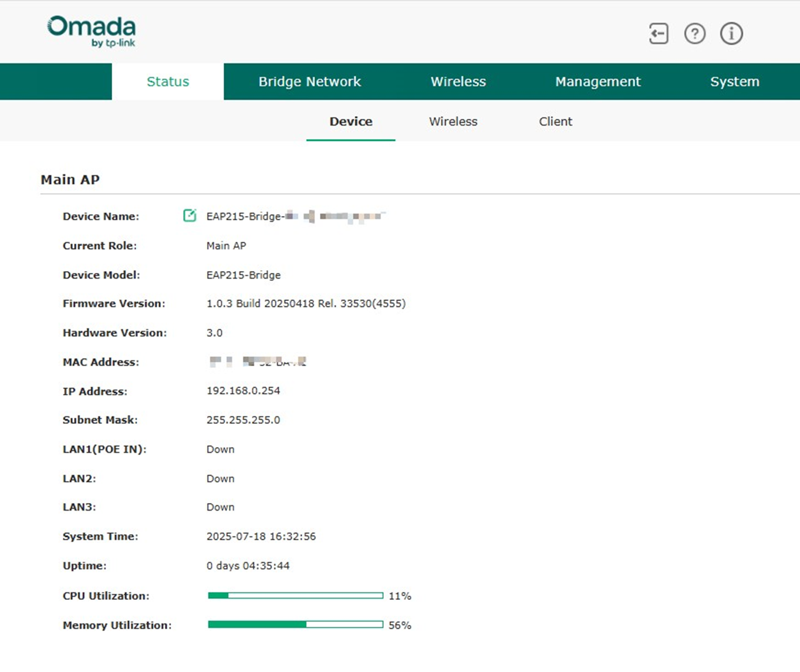The image size is (800, 672).
Task: Click firmware version 1.0.3 Build text
Action: (306, 303)
